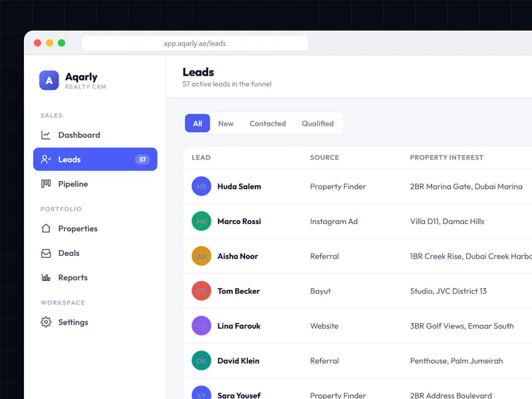This screenshot has width=532, height=399.
Task: Click the Settings gear icon
Action: (x=46, y=322)
